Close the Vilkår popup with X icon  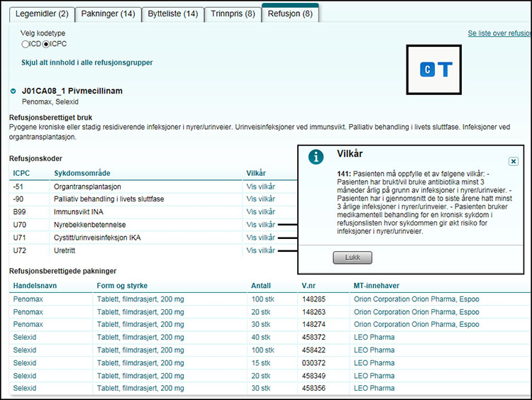(x=514, y=161)
